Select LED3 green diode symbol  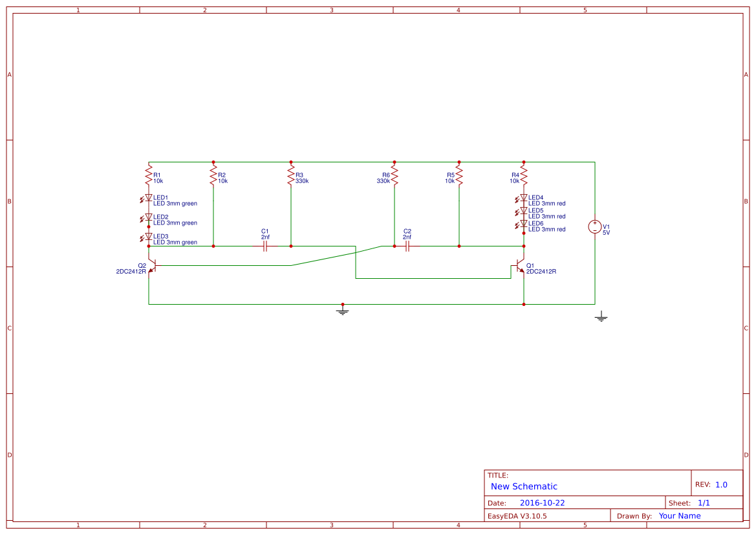(x=146, y=237)
